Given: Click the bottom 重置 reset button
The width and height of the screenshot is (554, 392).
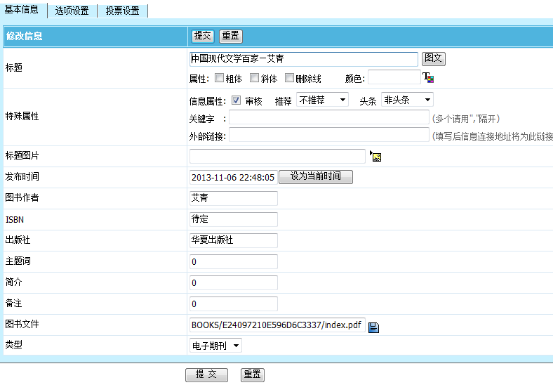Looking at the screenshot, I should pos(253,375).
